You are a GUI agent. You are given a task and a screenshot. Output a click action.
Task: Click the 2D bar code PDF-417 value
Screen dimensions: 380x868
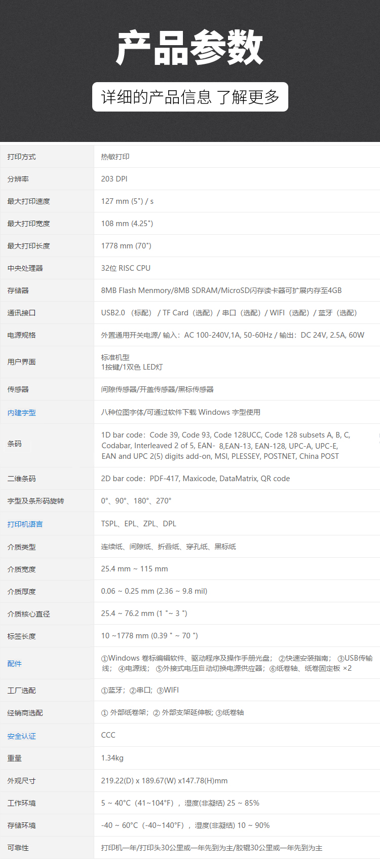tap(196, 479)
